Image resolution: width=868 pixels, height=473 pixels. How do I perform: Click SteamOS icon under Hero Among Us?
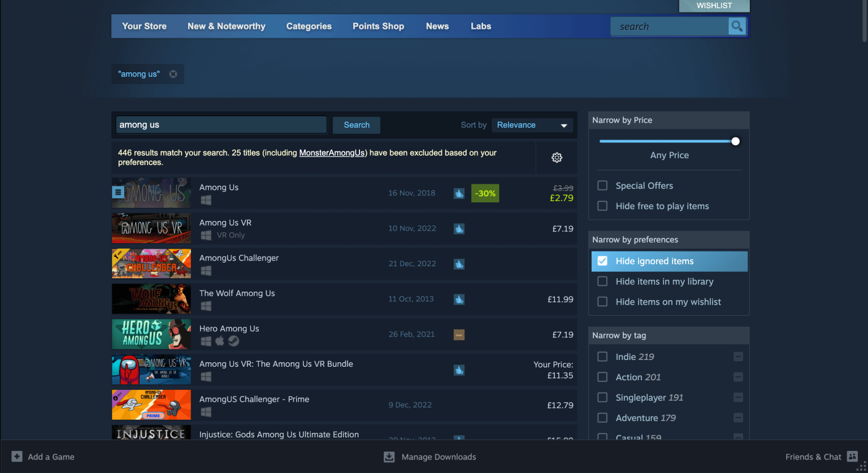pos(233,341)
